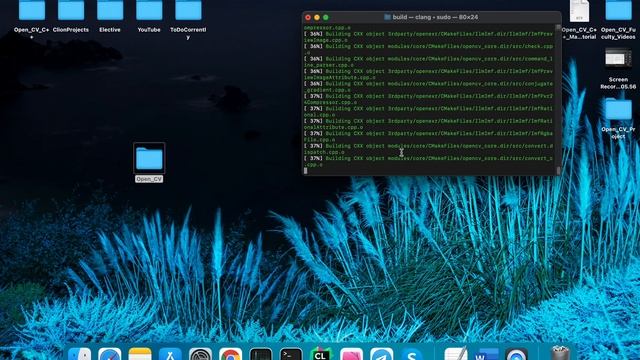Select the Open_CV_C++_Ma...torial document file
640x360 pixels.
pos(579,11)
